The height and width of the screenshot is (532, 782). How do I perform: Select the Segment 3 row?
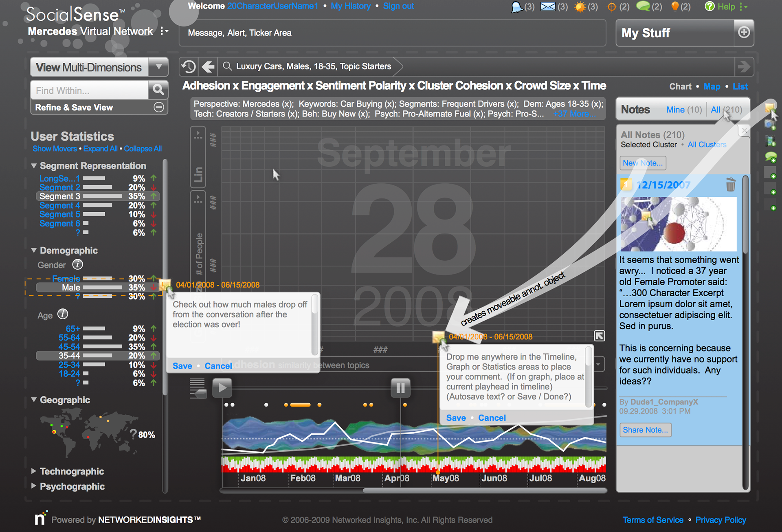click(98, 196)
